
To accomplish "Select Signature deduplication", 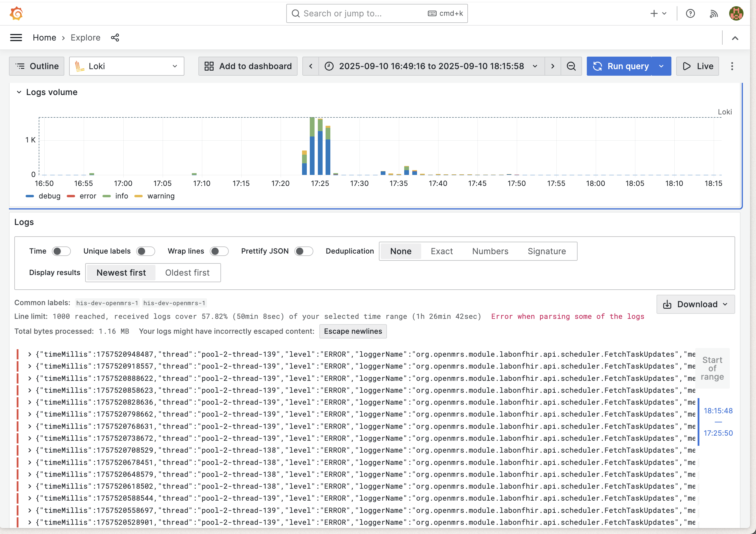I will 547,251.
